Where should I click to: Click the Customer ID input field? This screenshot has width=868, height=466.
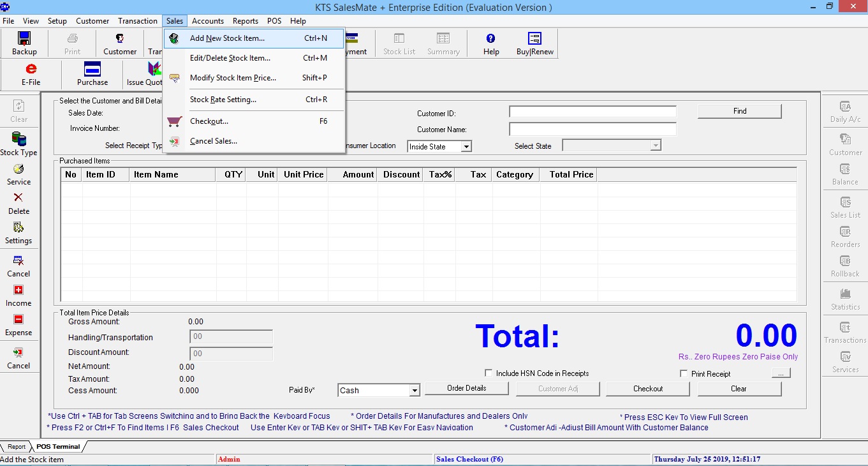point(592,112)
